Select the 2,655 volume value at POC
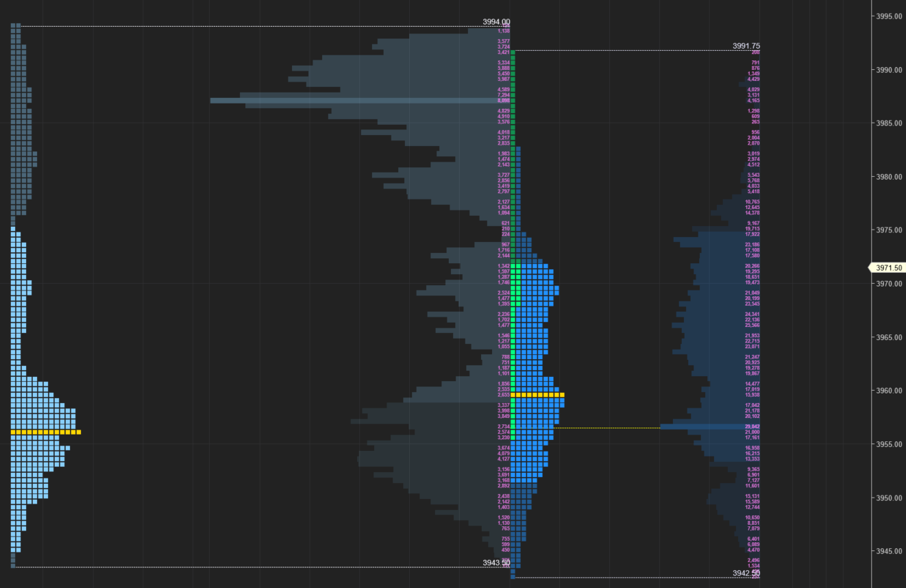 (x=504, y=395)
